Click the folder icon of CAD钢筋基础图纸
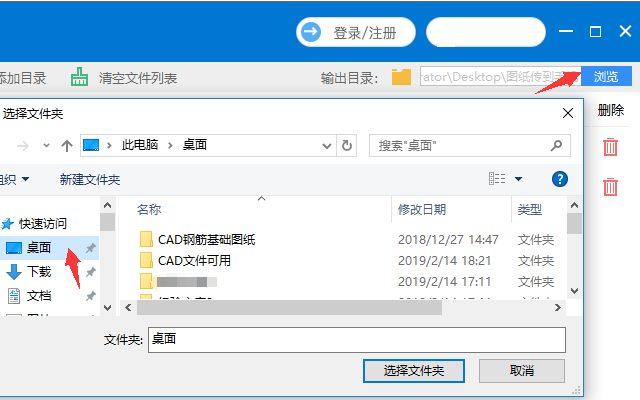The width and height of the screenshot is (640, 400). (146, 239)
